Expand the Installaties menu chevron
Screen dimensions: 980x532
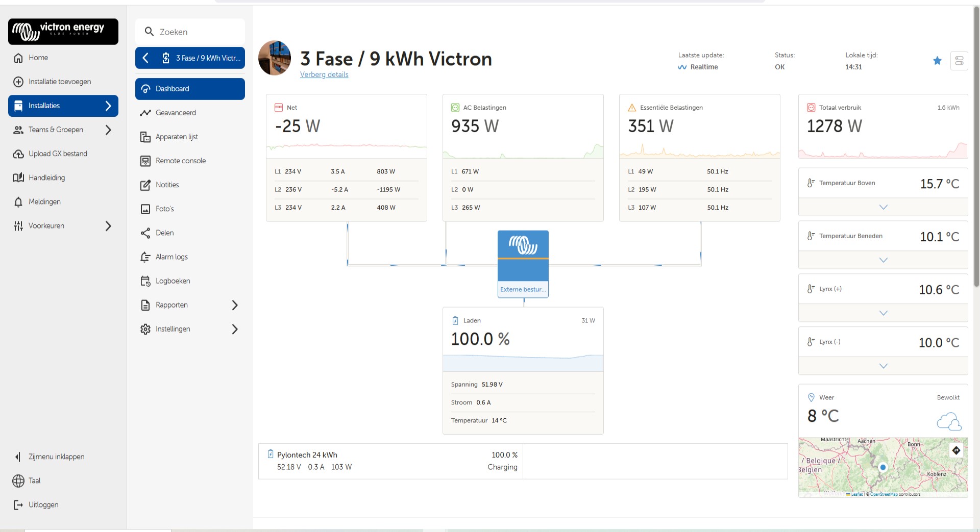108,106
